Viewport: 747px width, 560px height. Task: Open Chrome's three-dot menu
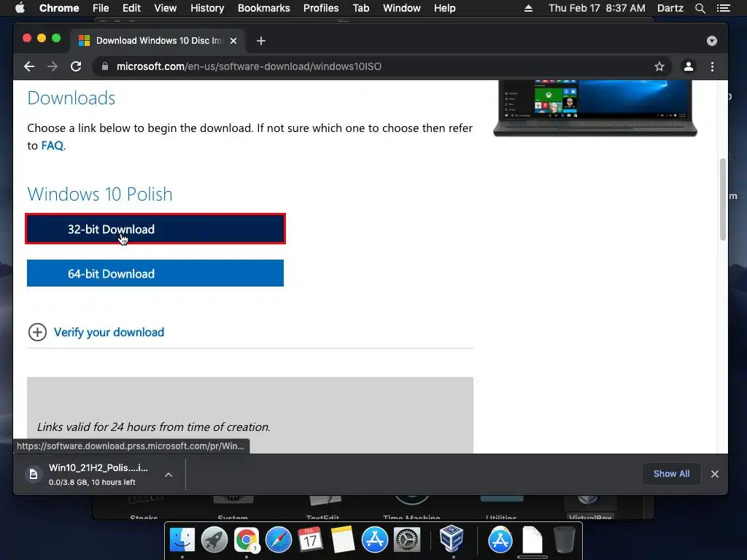(x=712, y=66)
